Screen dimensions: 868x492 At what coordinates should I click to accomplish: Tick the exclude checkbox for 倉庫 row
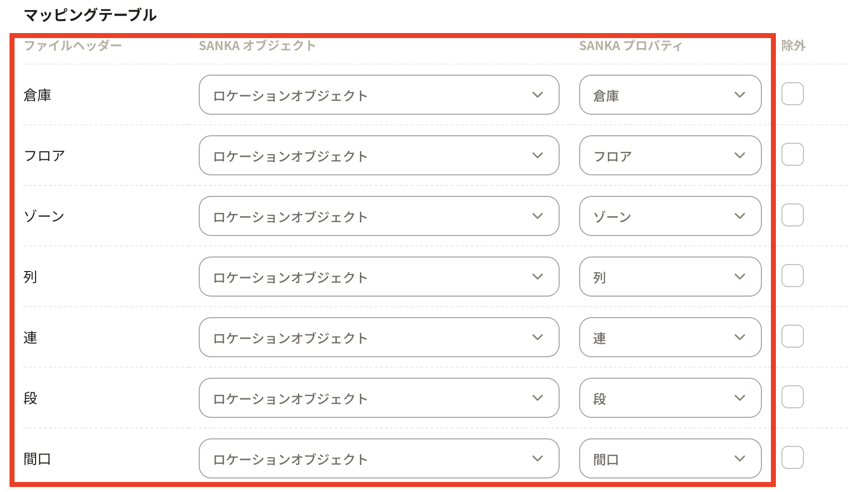[792, 94]
